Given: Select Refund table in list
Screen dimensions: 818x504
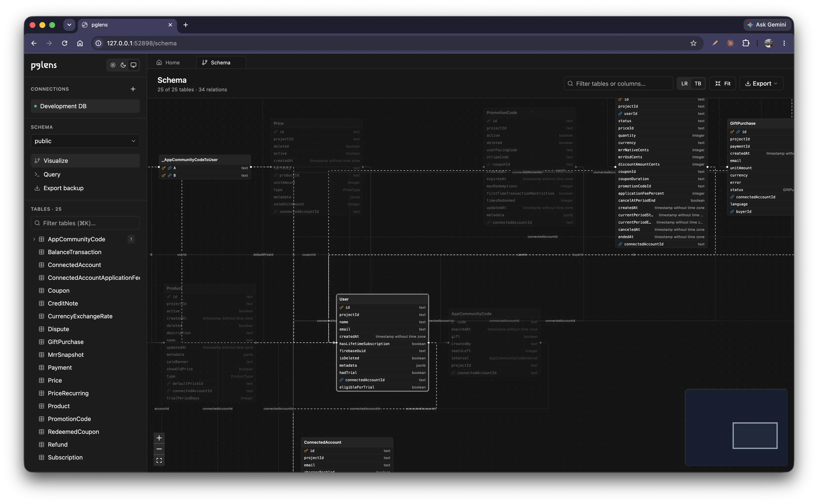Looking at the screenshot, I should click(x=58, y=445).
